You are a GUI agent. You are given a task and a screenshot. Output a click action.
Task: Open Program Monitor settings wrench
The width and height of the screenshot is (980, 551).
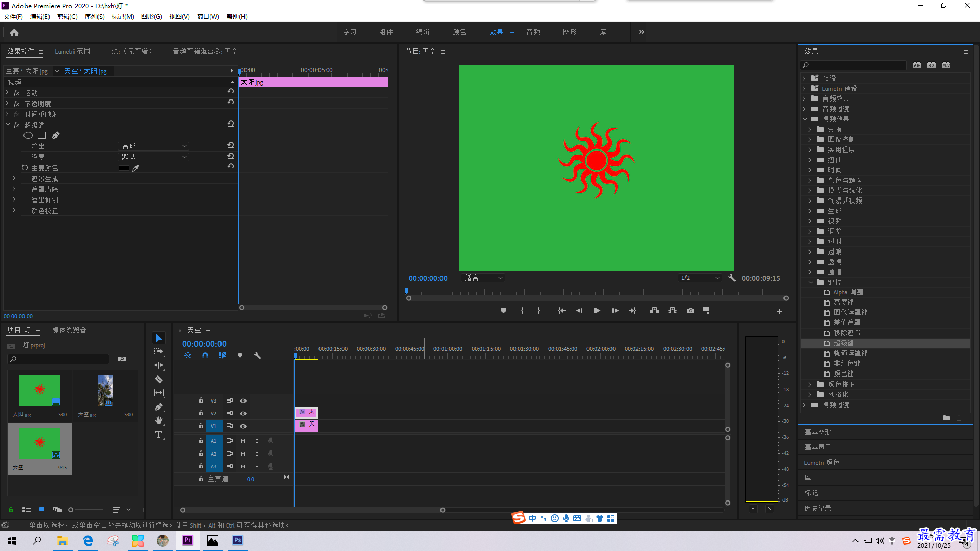[x=732, y=278]
